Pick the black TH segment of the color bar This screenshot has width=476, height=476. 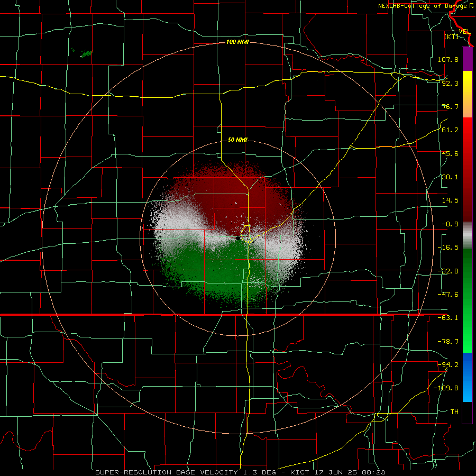click(467, 412)
